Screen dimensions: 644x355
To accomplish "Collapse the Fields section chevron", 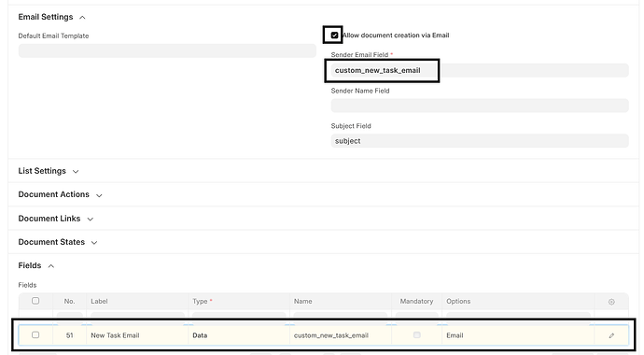I will (x=51, y=266).
